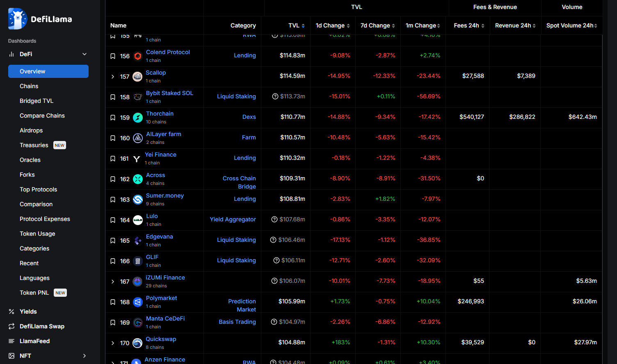The image size is (617, 364).
Task: Bookmark Sumer.money protocol
Action: click(x=113, y=200)
